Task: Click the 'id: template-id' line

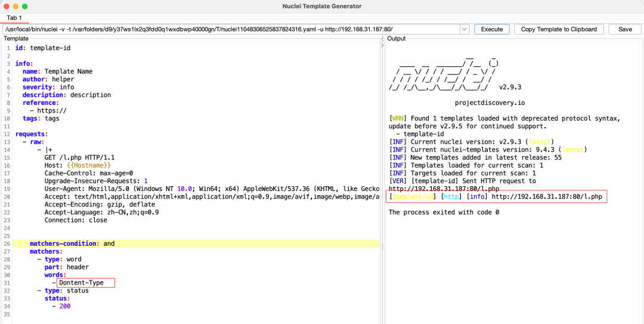Action: tap(43, 48)
